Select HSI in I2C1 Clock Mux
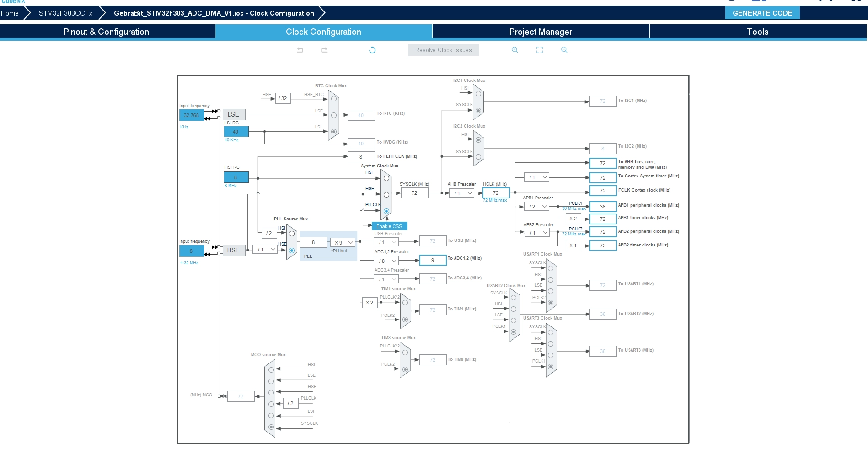Screen dimensions: 868x454 click(478, 94)
